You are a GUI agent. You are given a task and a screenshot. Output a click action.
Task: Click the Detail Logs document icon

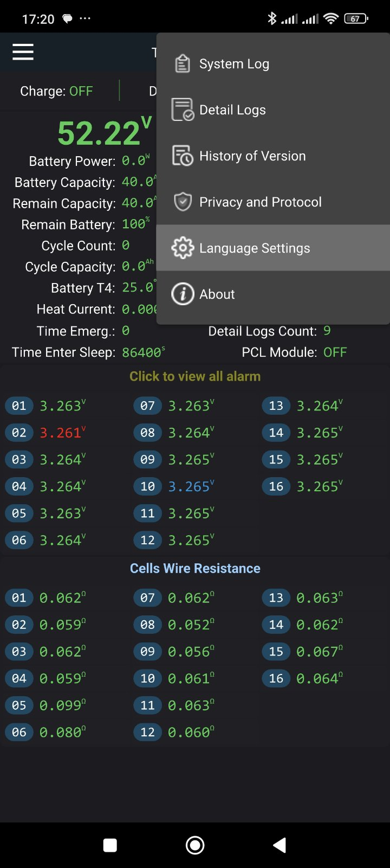coord(183,110)
